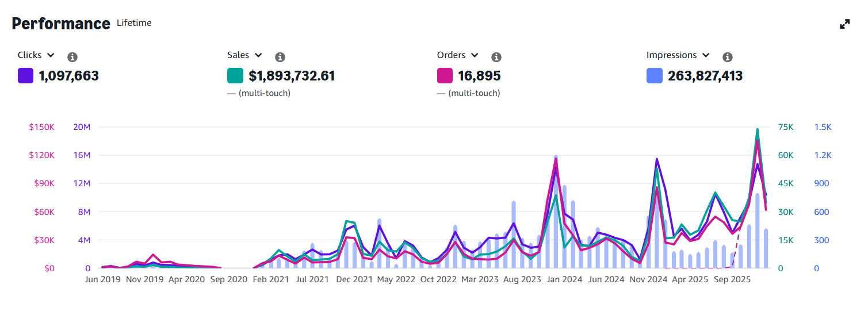This screenshot has width=868, height=319.
Task: Select the pink Orders color swatch
Action: [x=445, y=76]
